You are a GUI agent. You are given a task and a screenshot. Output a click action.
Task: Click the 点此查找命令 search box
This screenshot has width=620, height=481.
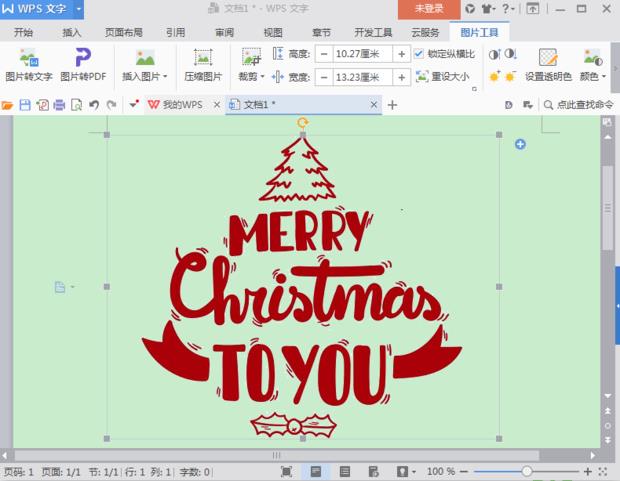578,105
